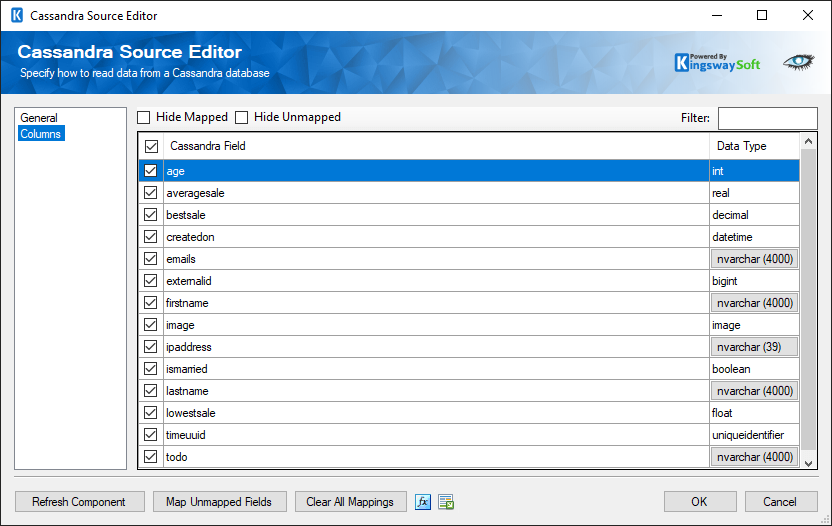
Task: Select the Columns page
Action: click(x=41, y=134)
